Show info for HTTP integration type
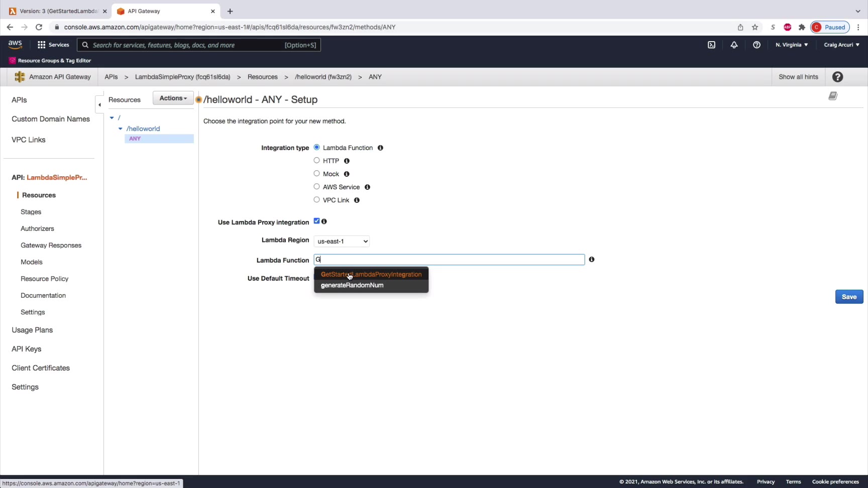The height and width of the screenshot is (488, 868). click(347, 161)
